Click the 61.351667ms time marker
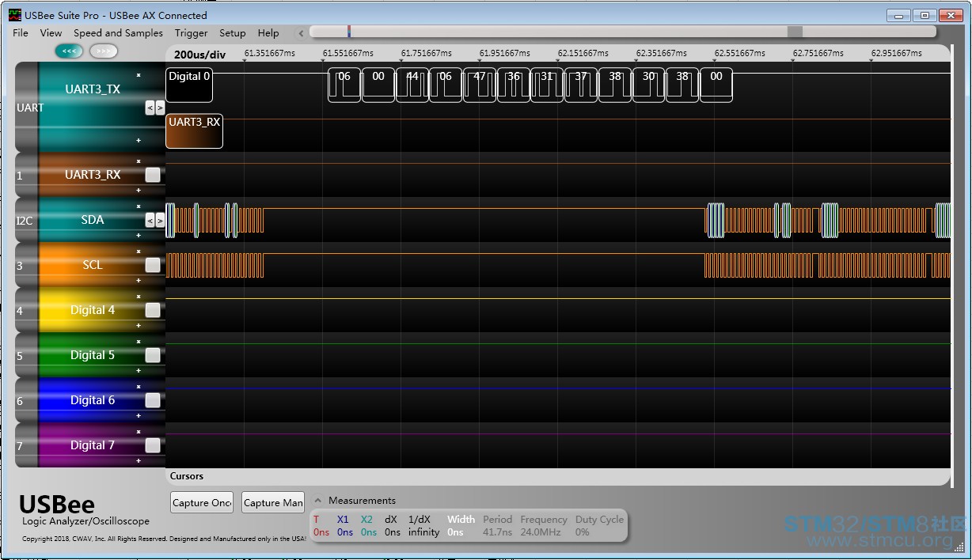The image size is (972, 560). [270, 53]
